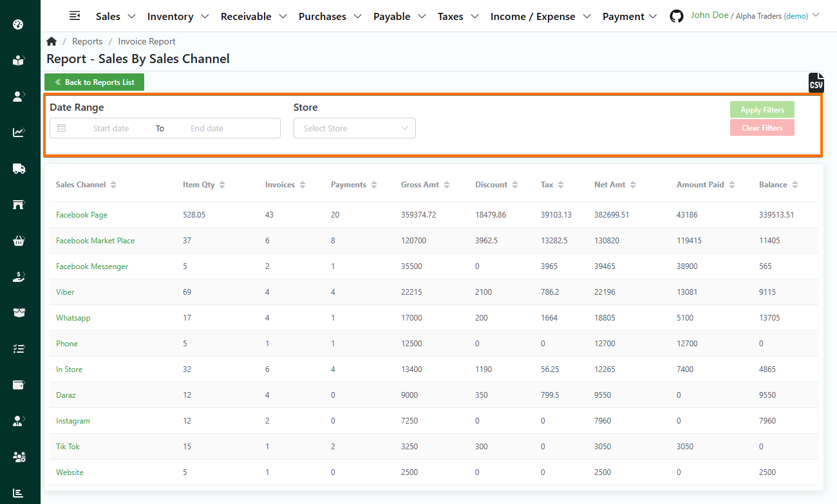Click the End date field
The height and width of the screenshot is (504, 837).
pyautogui.click(x=207, y=128)
